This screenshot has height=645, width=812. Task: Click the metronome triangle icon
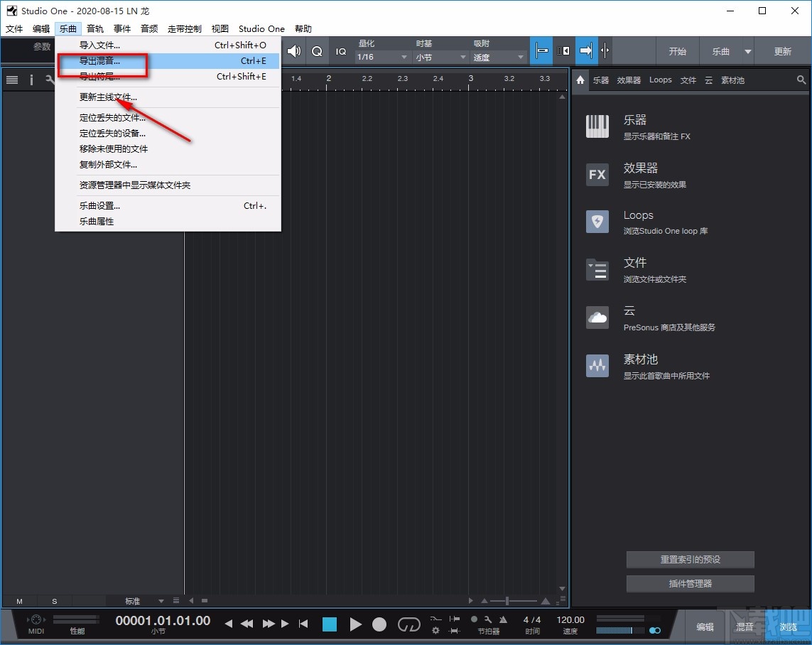coord(503,619)
